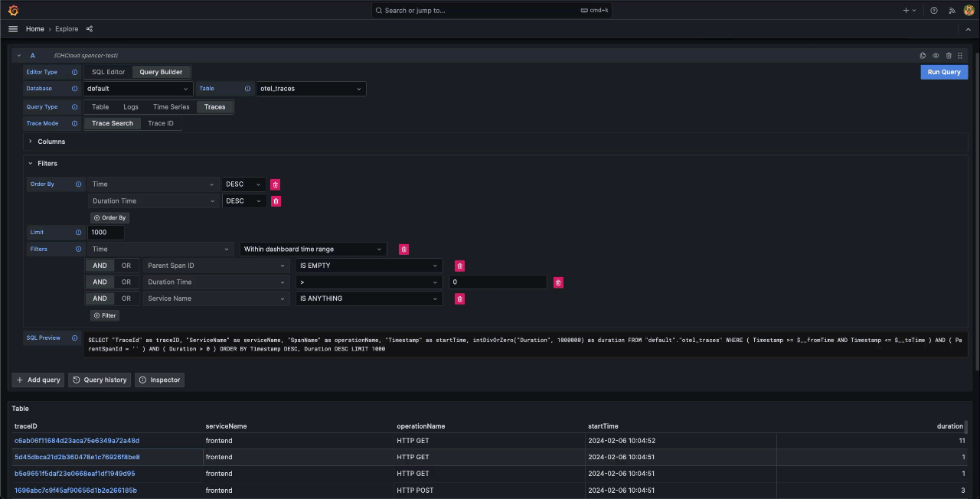Open trace ID link c6ab06f11684d23aca75e6349a72a48d
This screenshot has height=499, width=980.
(x=77, y=441)
